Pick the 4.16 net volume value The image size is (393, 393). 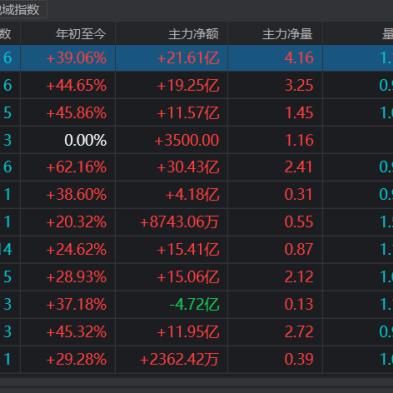[299, 58]
